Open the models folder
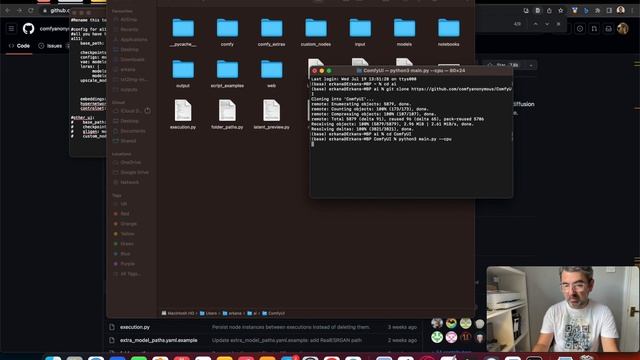Image resolution: width=640 pixels, height=360 pixels. click(404, 28)
